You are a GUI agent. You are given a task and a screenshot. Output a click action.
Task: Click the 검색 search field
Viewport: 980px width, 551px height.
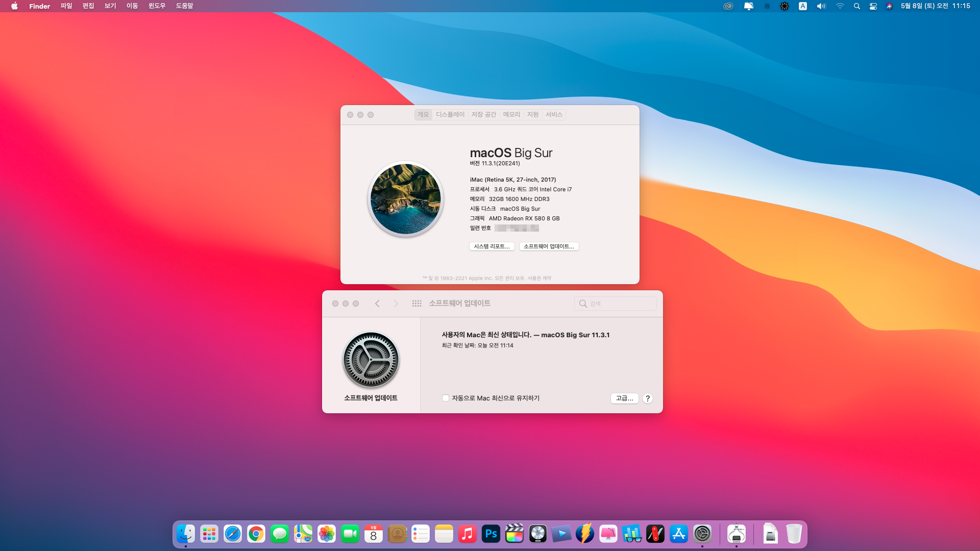(x=615, y=304)
